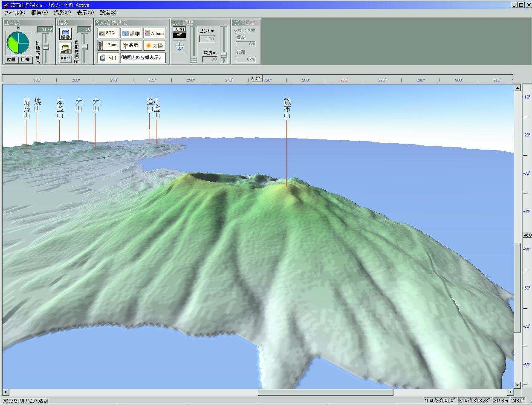Click the vertical scrollbar down arrow
Image resolution: width=532 pixels, height=405 pixels.
(x=518, y=385)
